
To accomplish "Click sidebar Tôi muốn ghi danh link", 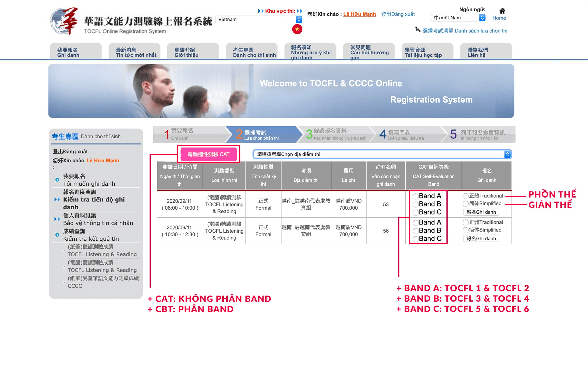I will pyautogui.click(x=89, y=180).
